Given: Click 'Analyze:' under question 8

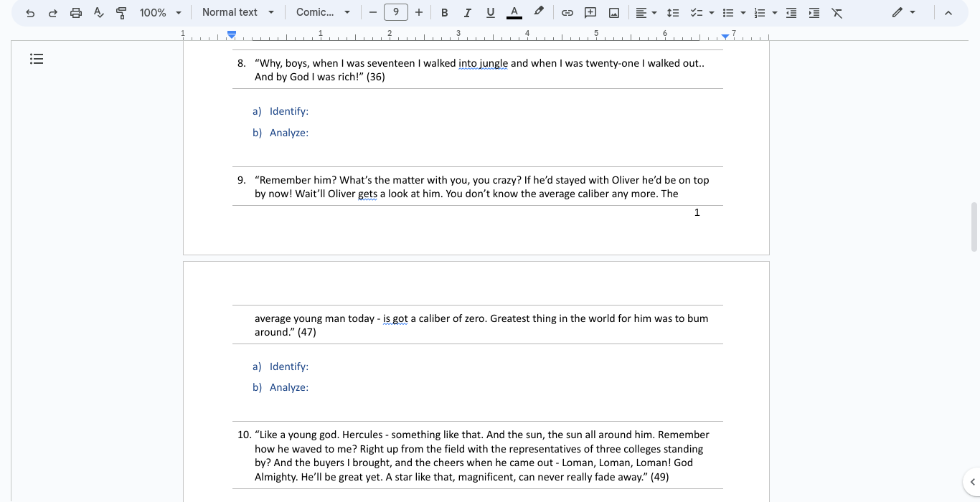Looking at the screenshot, I should 289,133.
